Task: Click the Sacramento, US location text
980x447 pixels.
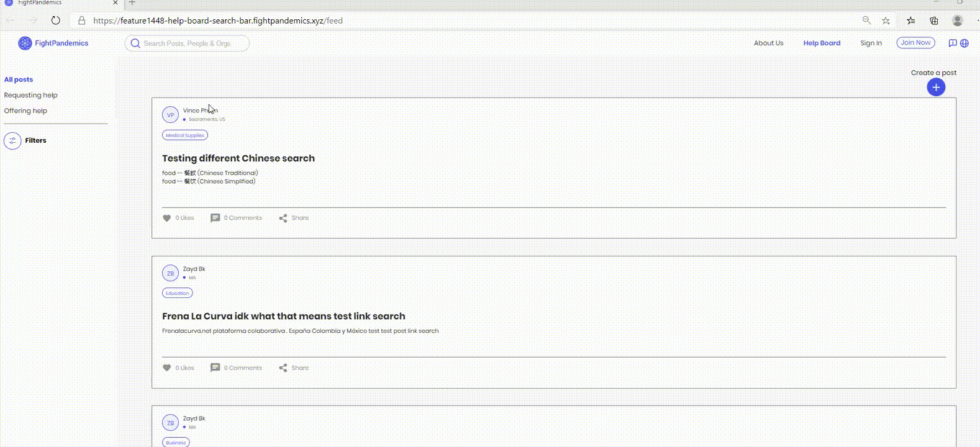Action: pos(207,119)
